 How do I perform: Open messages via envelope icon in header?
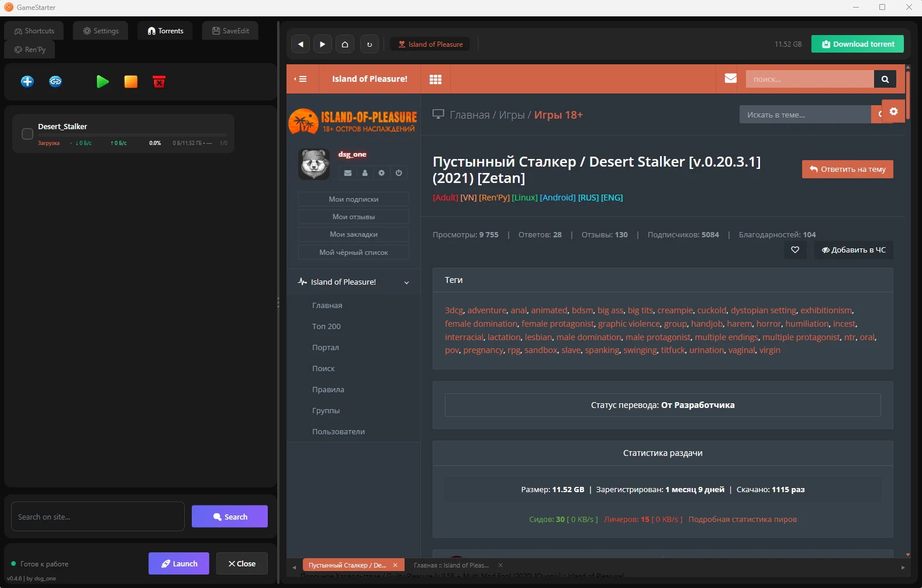[730, 78]
